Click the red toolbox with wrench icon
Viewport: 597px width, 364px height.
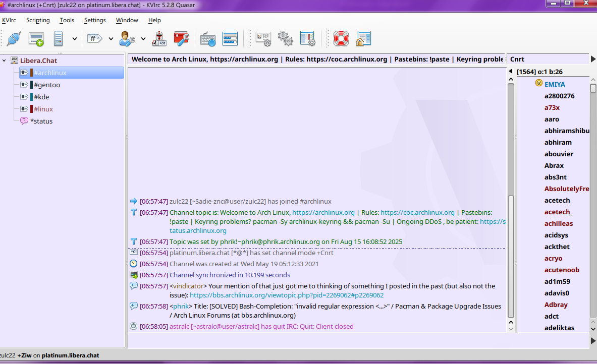(x=181, y=38)
